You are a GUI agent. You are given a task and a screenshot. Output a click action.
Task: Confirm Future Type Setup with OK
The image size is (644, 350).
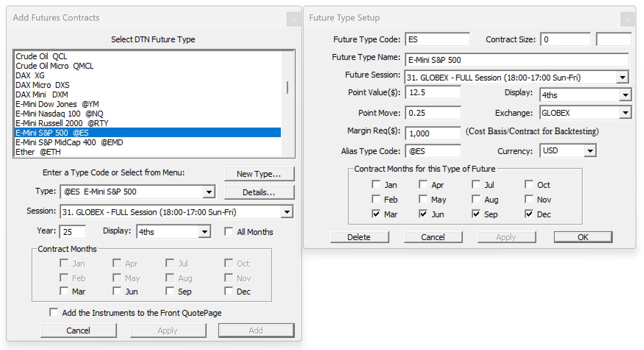point(583,237)
